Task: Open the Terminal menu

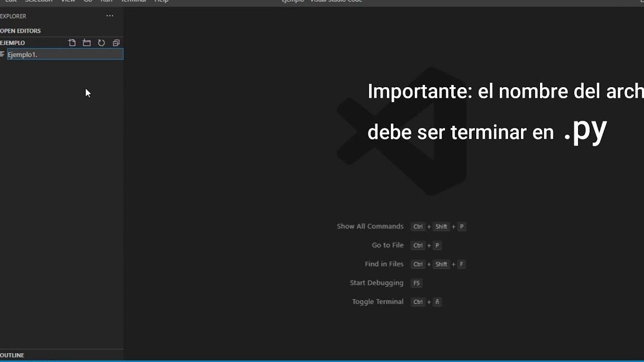Action: coord(133,2)
